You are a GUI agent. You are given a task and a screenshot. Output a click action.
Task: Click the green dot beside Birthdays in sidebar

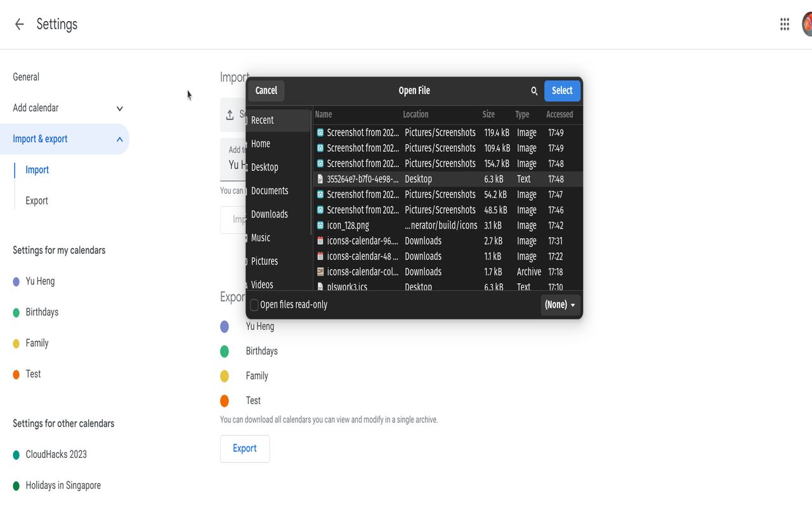pos(16,312)
